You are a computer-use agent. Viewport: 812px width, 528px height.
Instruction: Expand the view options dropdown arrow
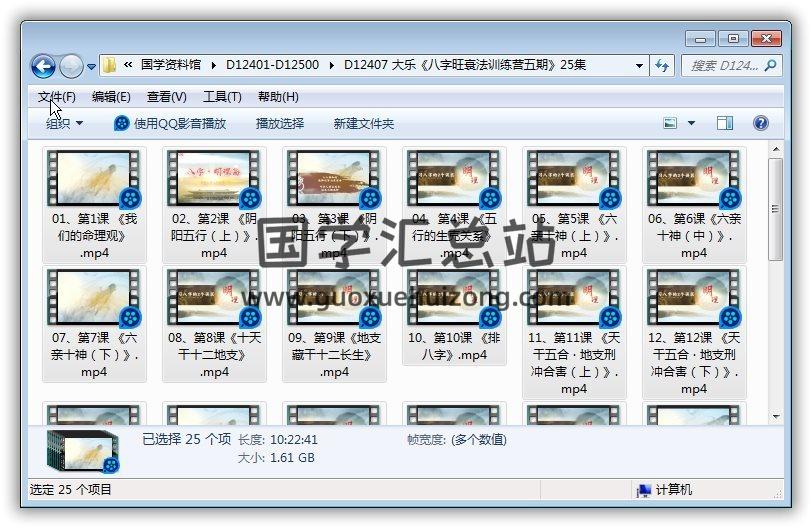pos(691,124)
